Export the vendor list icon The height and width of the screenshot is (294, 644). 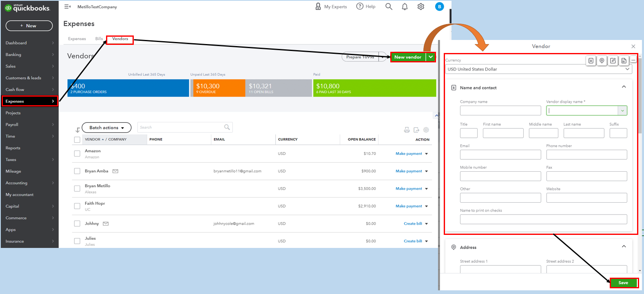point(416,130)
